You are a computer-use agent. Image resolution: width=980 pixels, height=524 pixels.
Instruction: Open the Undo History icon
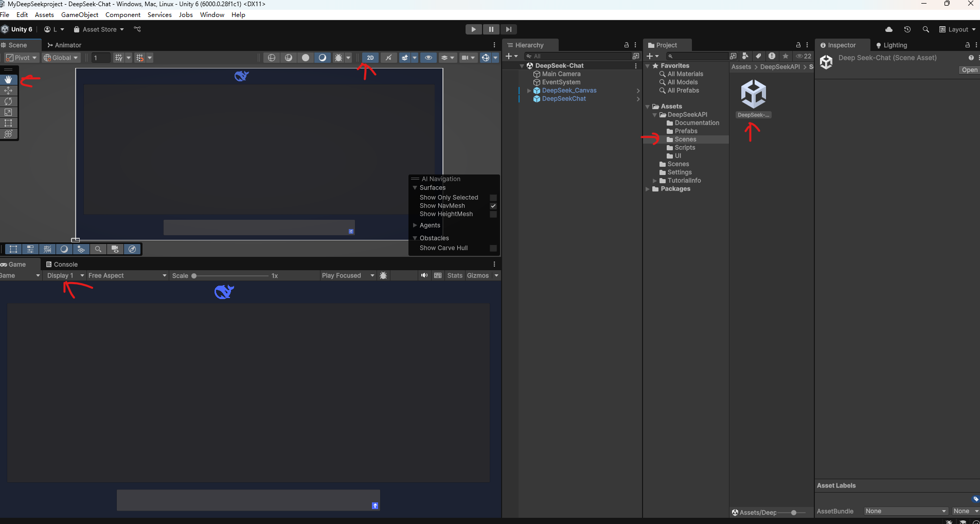(907, 29)
